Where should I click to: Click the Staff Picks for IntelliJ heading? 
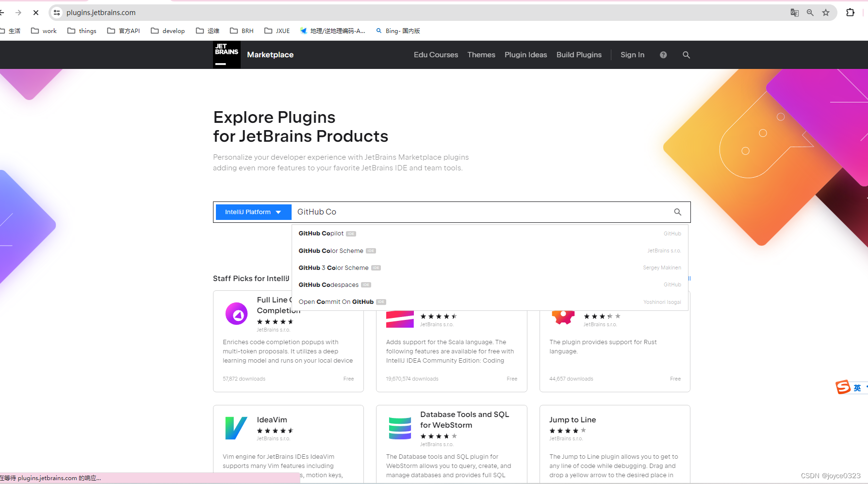pyautogui.click(x=251, y=278)
